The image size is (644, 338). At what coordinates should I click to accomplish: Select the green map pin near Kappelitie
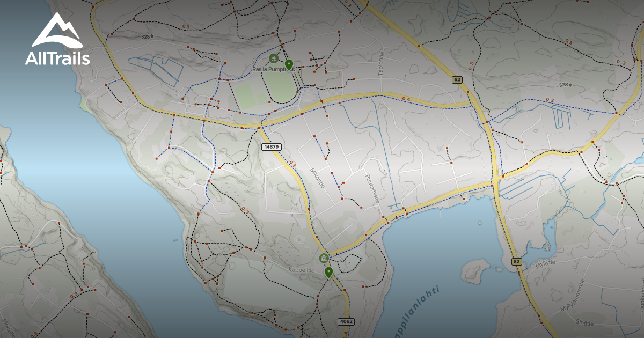[x=328, y=271]
